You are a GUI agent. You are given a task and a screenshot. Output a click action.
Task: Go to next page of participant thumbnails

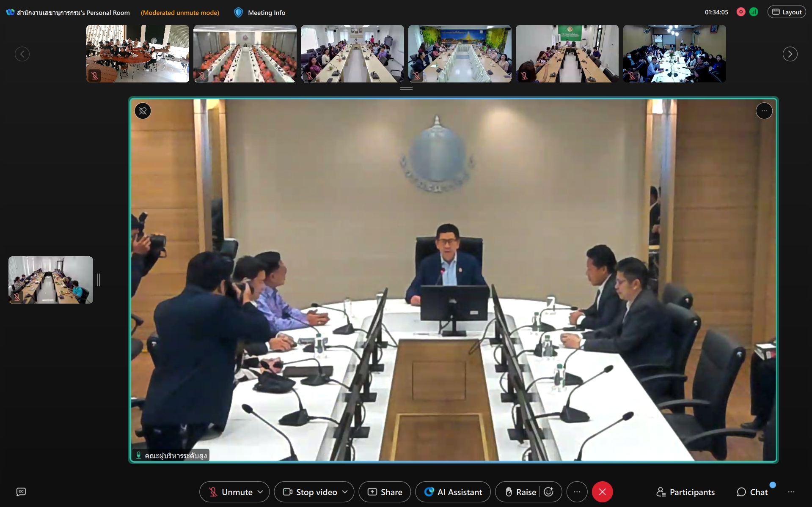point(790,54)
